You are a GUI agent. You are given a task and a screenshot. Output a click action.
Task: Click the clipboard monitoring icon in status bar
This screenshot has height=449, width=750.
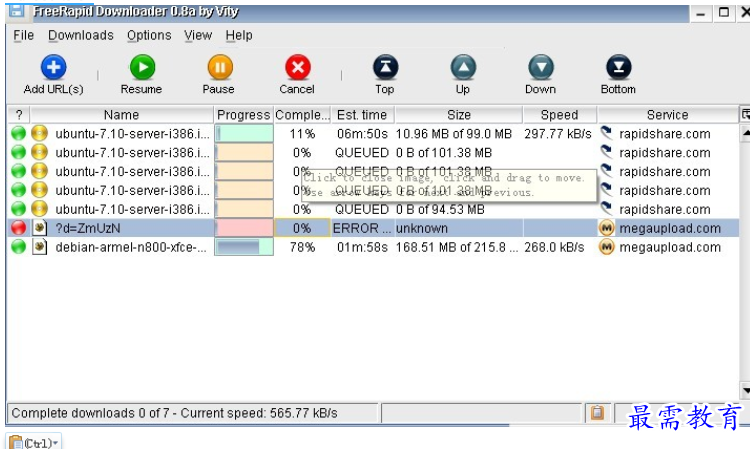(x=597, y=412)
